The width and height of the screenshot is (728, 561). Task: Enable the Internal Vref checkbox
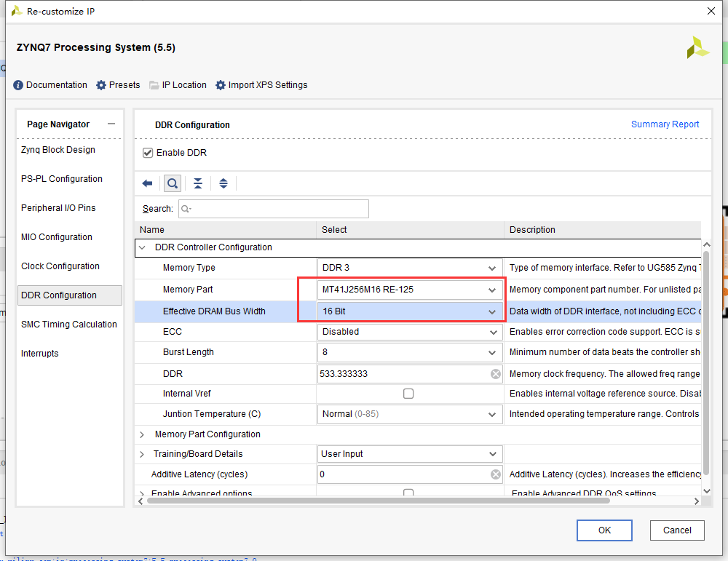(x=408, y=394)
